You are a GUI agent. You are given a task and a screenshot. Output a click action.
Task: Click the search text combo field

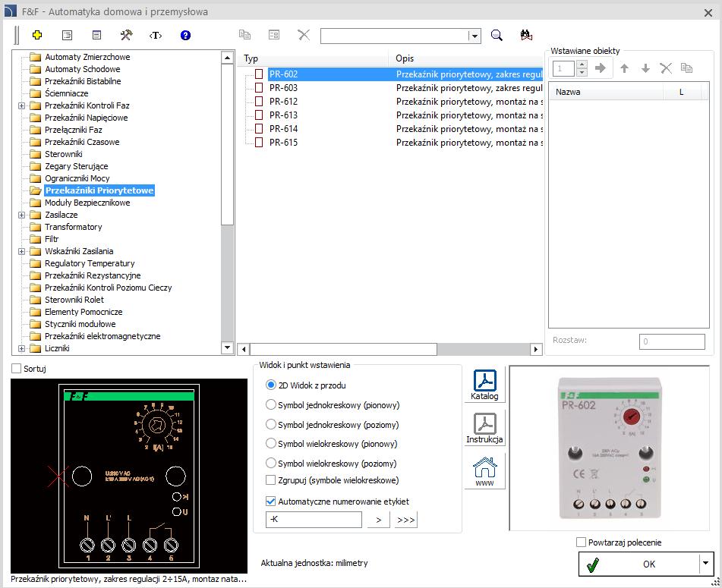(x=395, y=36)
